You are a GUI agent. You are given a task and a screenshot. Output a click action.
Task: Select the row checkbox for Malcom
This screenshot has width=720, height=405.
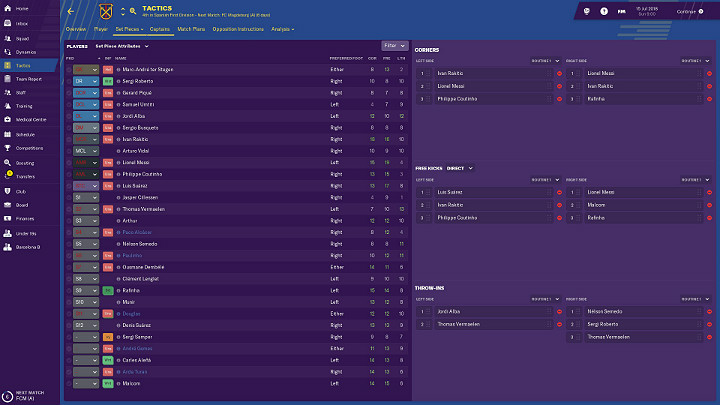click(x=69, y=383)
